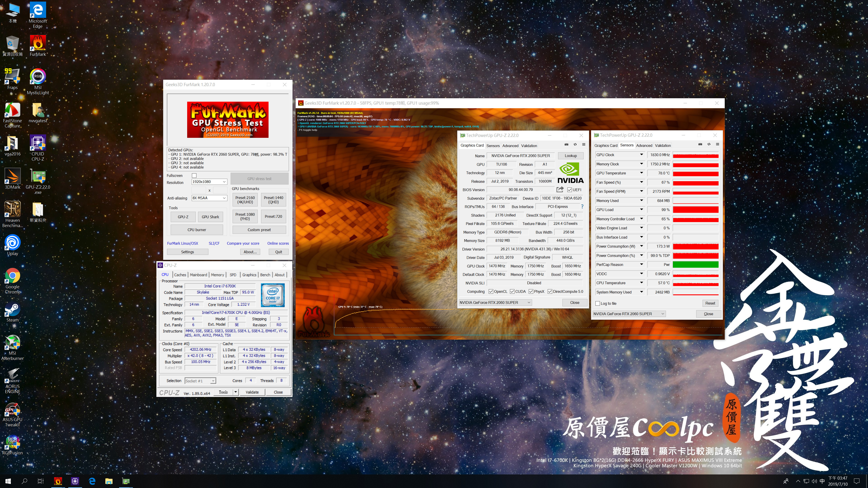
Task: Open FurMark from the taskbar
Action: tap(58, 481)
